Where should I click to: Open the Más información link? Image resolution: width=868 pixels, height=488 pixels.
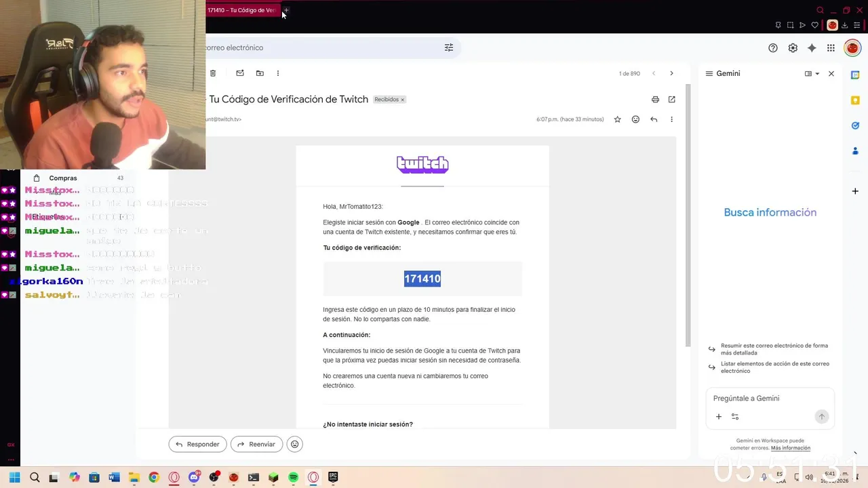pyautogui.click(x=791, y=448)
